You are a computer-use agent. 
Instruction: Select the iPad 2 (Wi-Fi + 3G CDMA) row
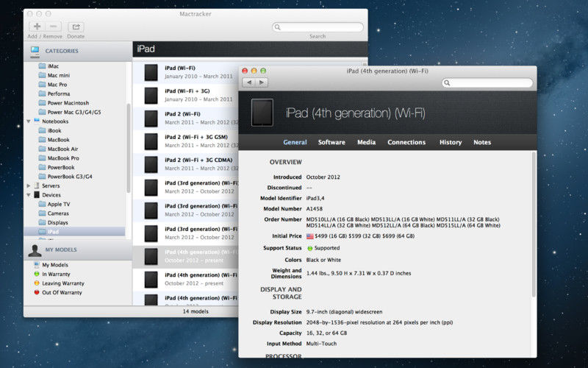coord(186,164)
